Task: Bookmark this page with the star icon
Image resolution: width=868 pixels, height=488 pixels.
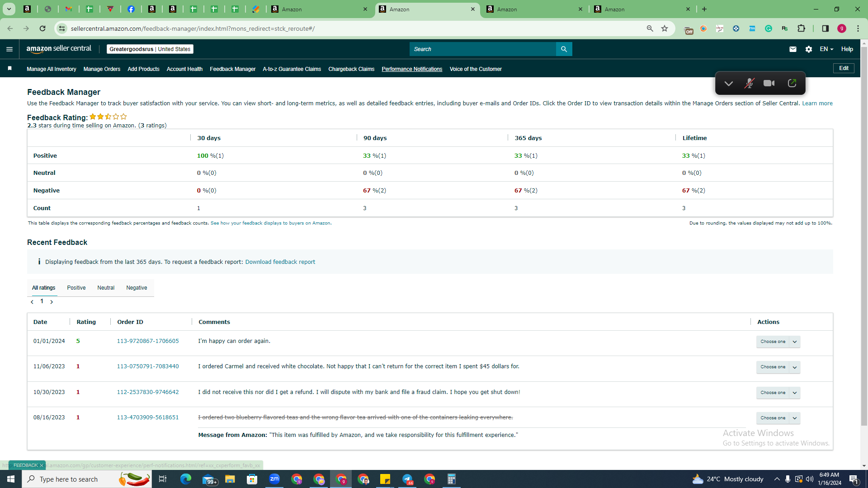Action: click(665, 28)
